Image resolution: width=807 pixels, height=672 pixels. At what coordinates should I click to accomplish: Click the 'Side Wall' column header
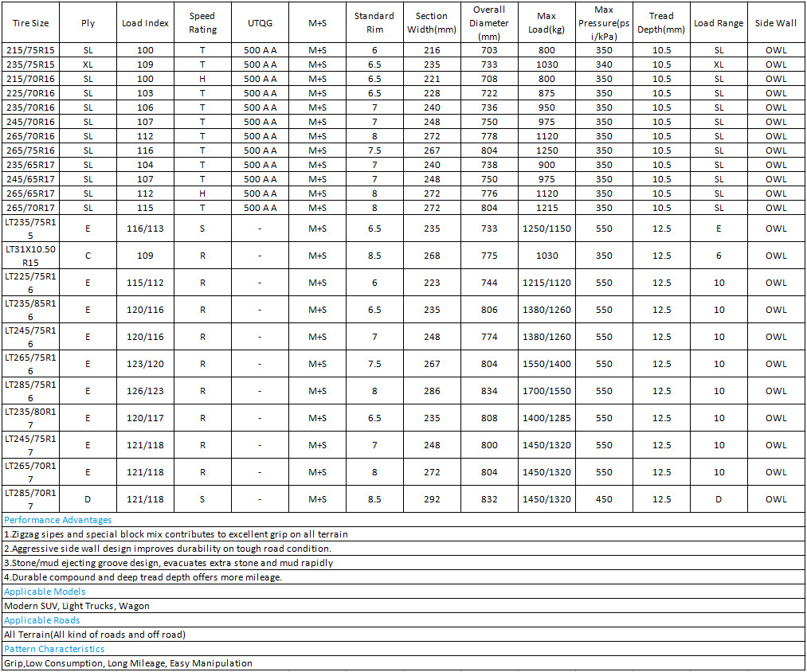776,23
